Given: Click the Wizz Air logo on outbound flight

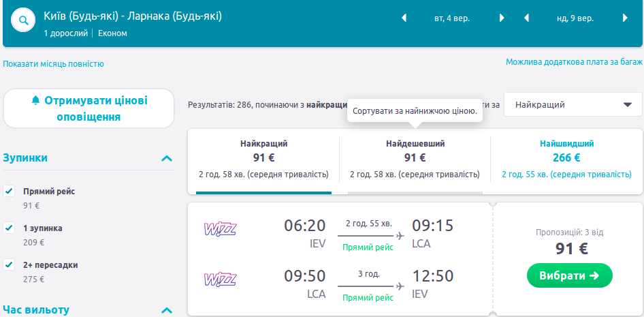Looking at the screenshot, I should click(x=220, y=229).
